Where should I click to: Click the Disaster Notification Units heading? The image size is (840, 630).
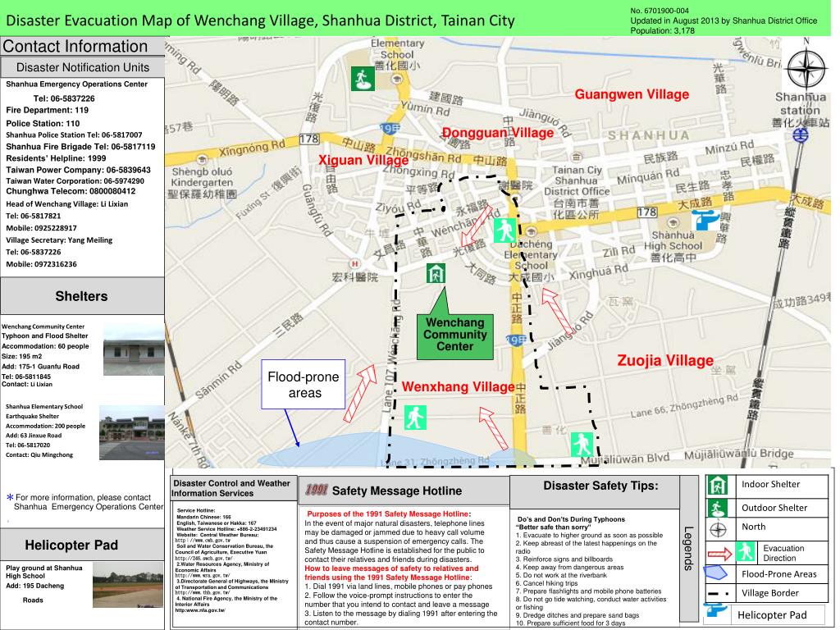pyautogui.click(x=83, y=67)
